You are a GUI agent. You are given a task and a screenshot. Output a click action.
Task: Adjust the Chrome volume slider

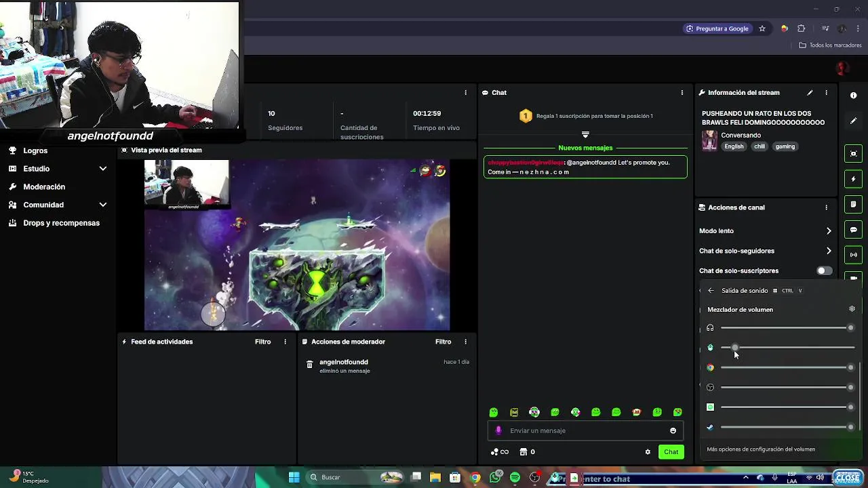coord(787,367)
